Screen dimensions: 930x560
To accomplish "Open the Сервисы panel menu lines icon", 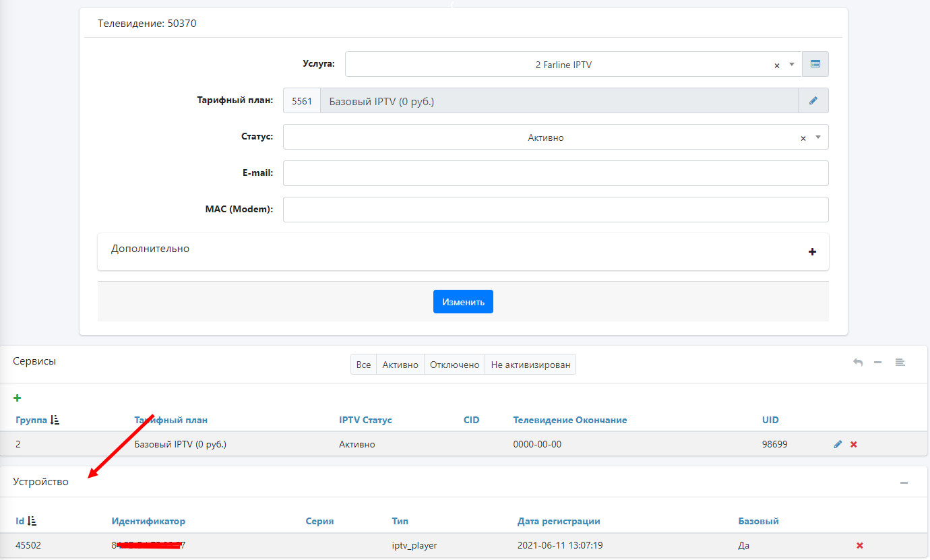I will pyautogui.click(x=900, y=363).
